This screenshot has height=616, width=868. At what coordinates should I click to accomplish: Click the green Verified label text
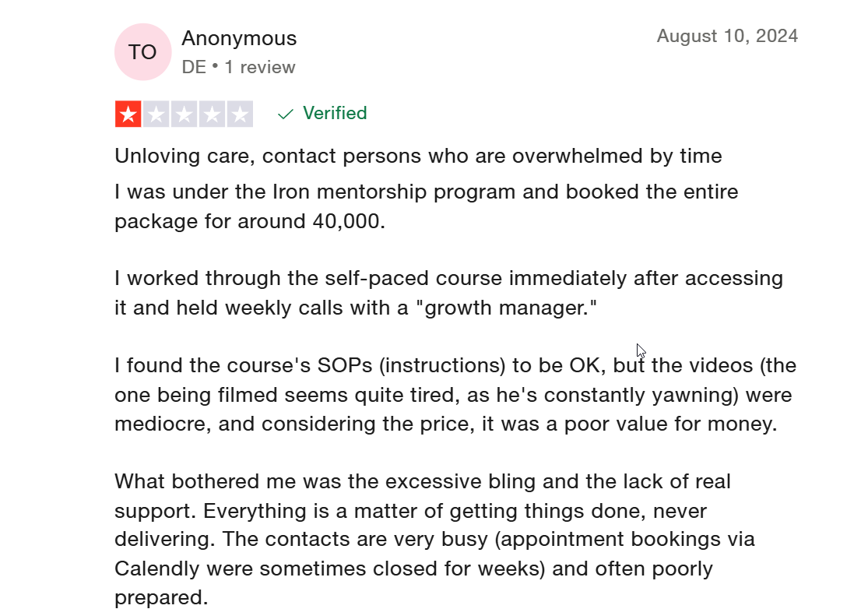click(x=335, y=114)
